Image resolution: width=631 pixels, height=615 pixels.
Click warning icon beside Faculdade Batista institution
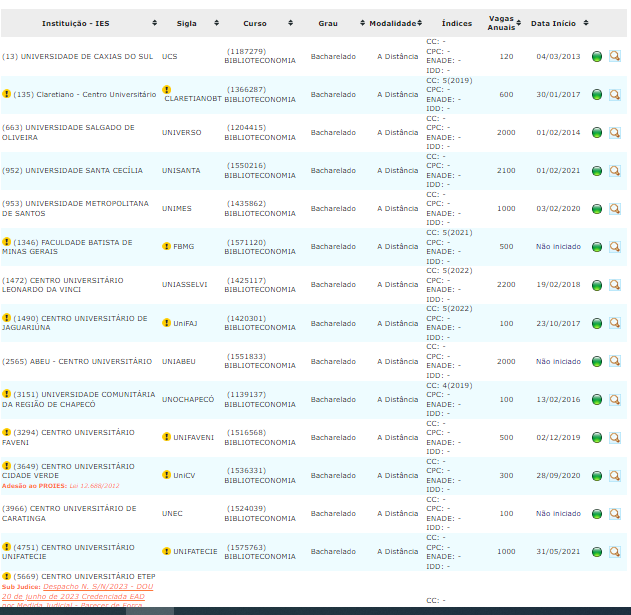(6, 241)
